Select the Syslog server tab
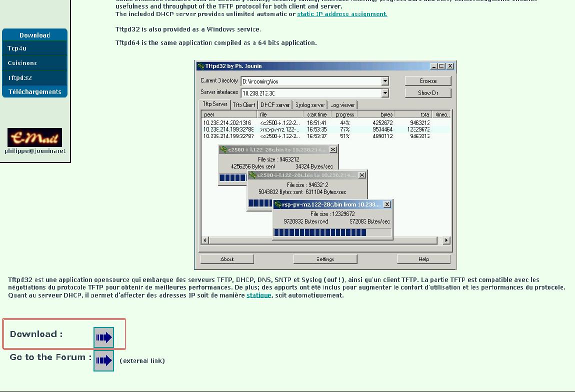Screen dimensions: 575x392 click(310, 105)
